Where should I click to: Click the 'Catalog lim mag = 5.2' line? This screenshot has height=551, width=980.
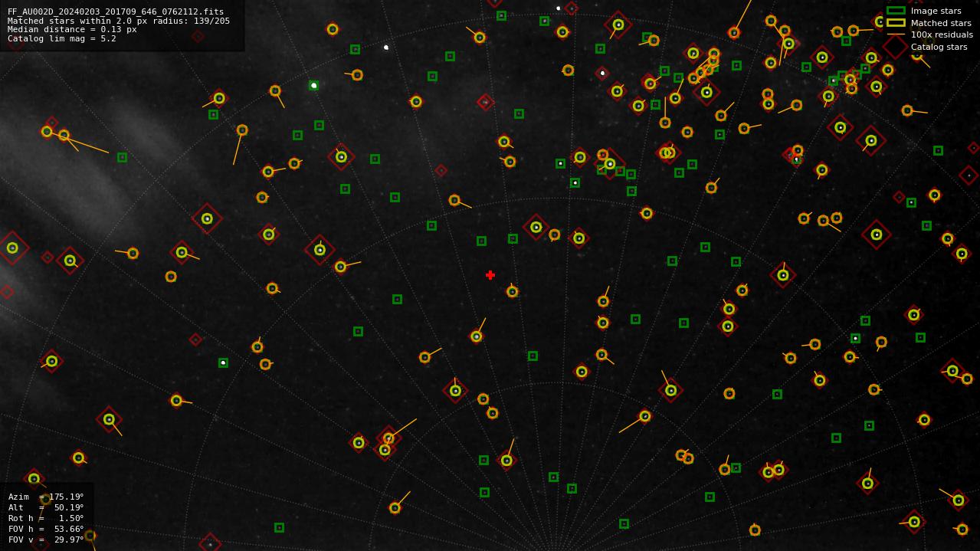click(62, 38)
